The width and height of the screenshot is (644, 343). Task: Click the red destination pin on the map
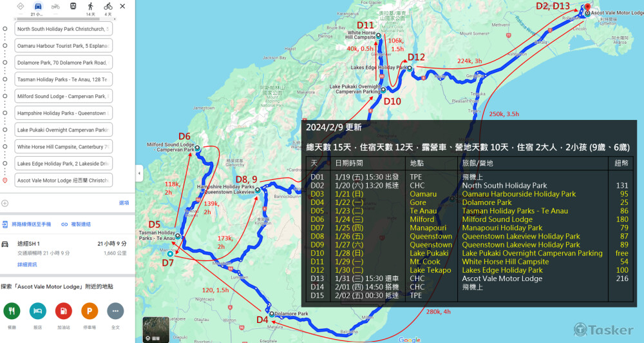(x=587, y=8)
